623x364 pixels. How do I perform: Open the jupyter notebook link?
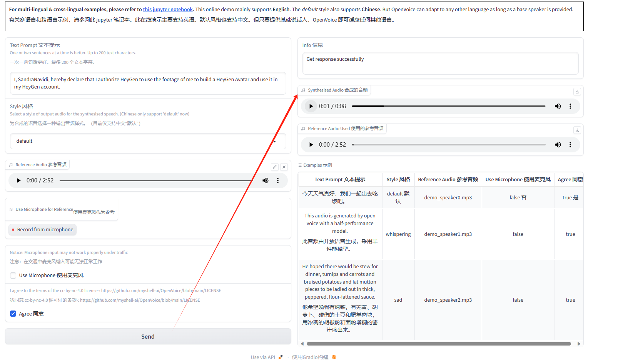pyautogui.click(x=168, y=9)
